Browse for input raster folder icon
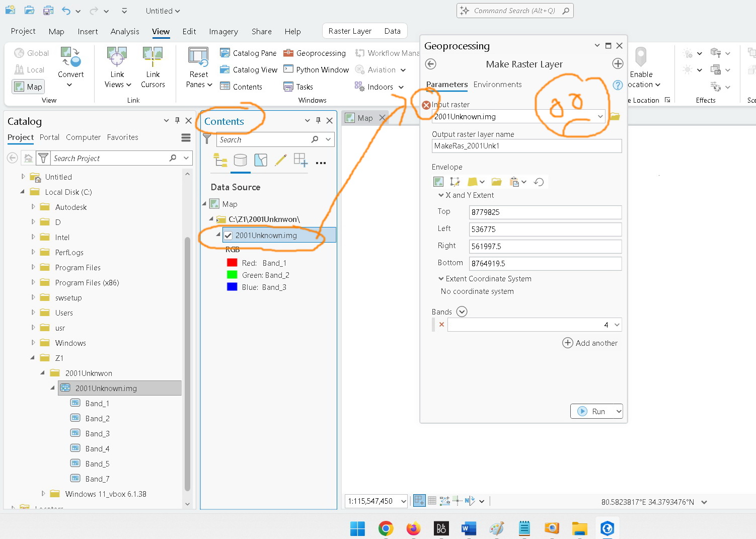The image size is (756, 539). coord(615,116)
